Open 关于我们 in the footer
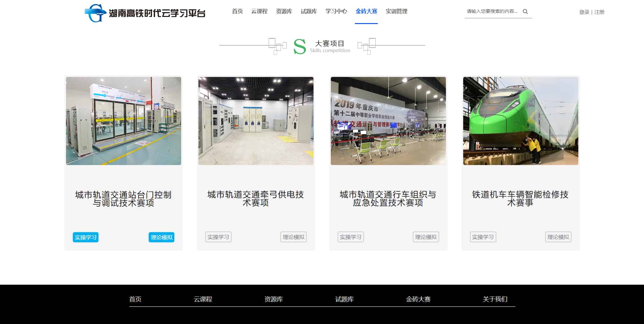 coord(495,299)
